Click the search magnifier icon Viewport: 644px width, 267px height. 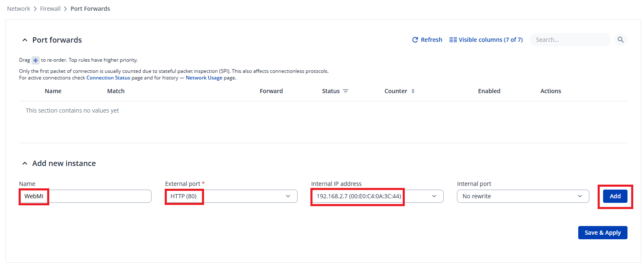pyautogui.click(x=620, y=40)
